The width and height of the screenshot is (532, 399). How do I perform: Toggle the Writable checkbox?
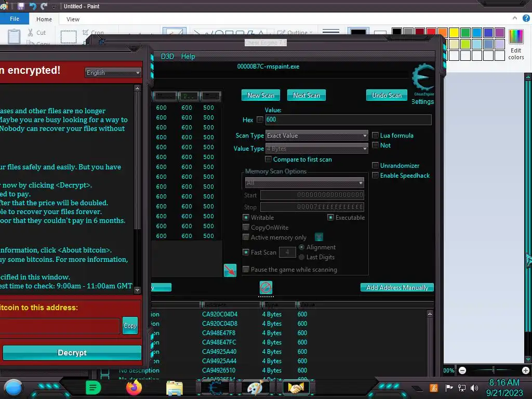(246, 217)
